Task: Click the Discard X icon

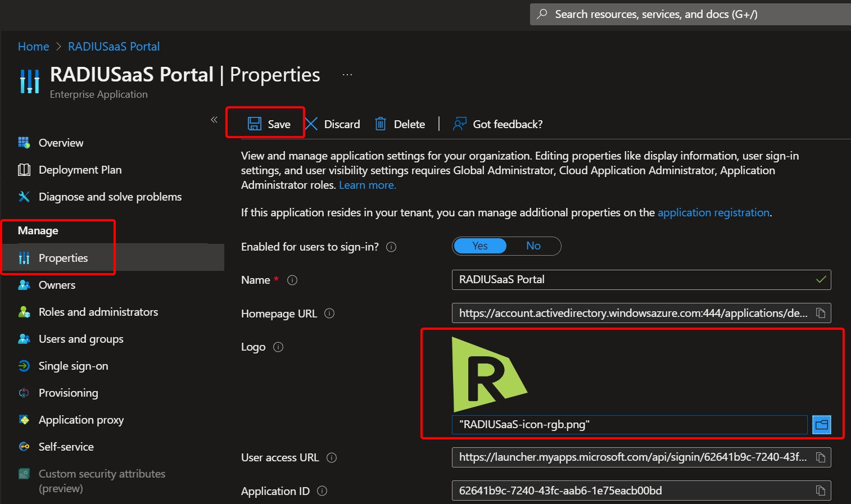Action: tap(311, 124)
